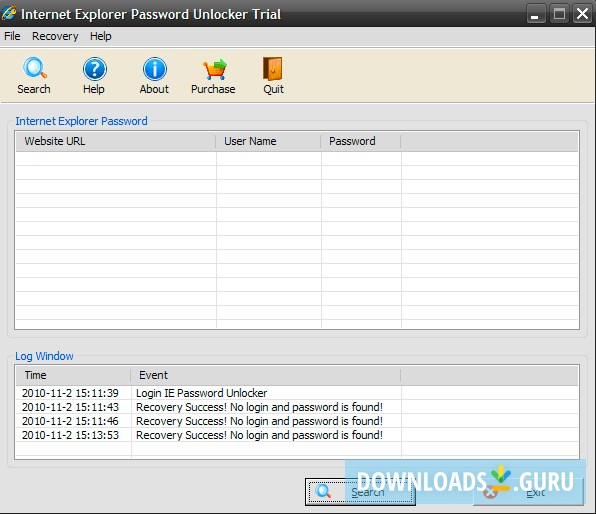Image resolution: width=596 pixels, height=514 pixels.
Task: Select the log row timed 2010-11-2 15:11:46
Action: click(297, 421)
